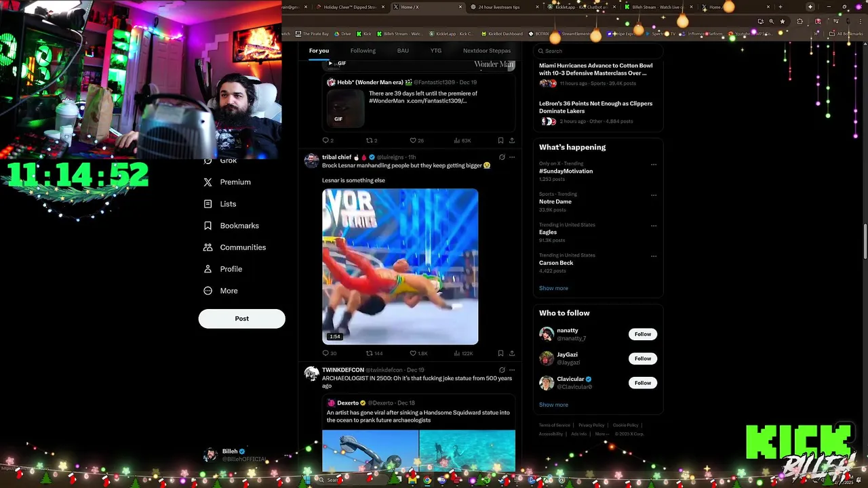Open options for Notre Dame trend
The height and width of the screenshot is (488, 868).
(x=654, y=195)
